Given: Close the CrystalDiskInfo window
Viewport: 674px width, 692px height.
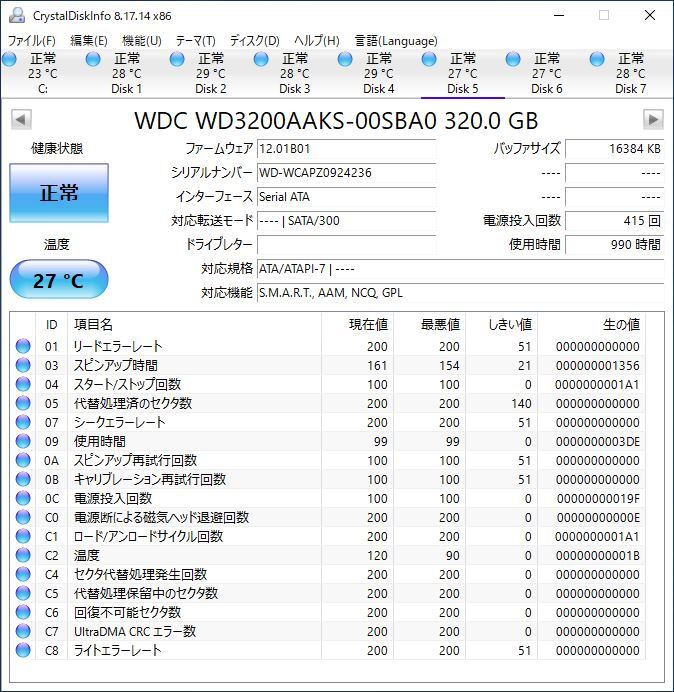Looking at the screenshot, I should tap(650, 15).
